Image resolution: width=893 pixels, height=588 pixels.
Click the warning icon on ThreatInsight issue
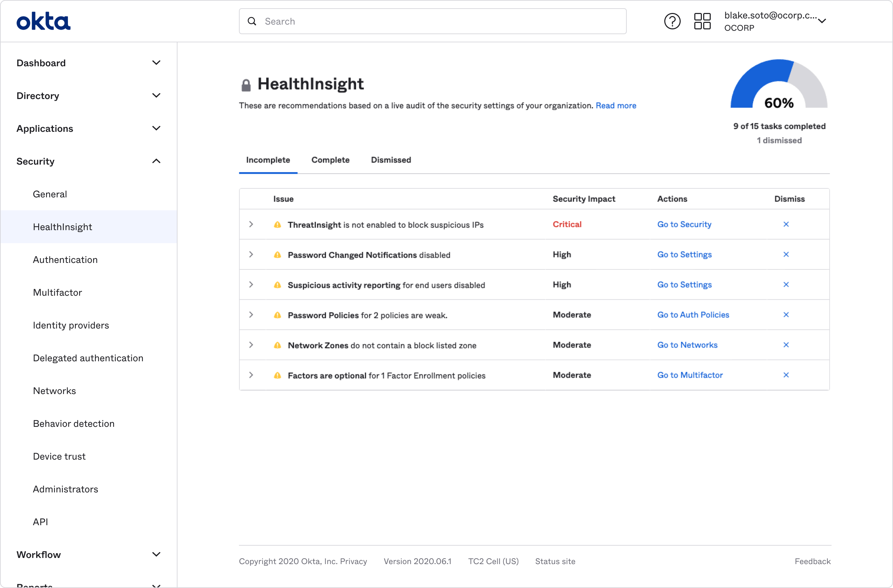point(278,224)
